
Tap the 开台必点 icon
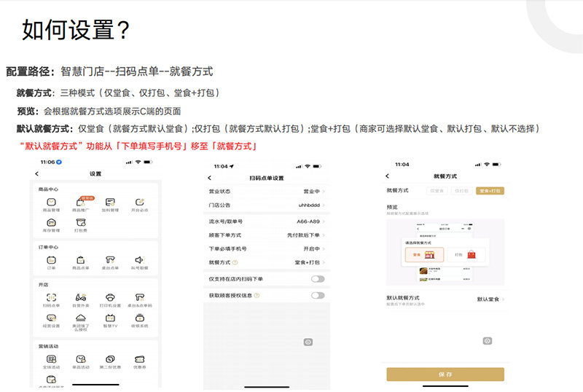coord(140,205)
